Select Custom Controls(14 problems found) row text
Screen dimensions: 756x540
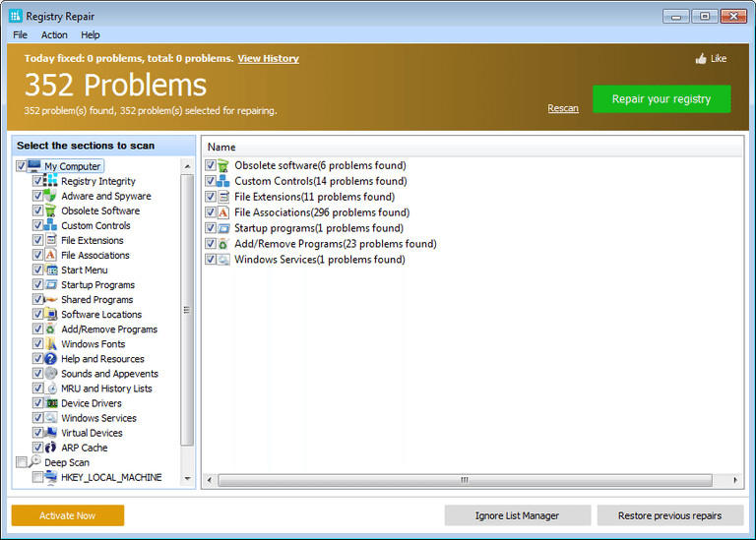pos(321,181)
